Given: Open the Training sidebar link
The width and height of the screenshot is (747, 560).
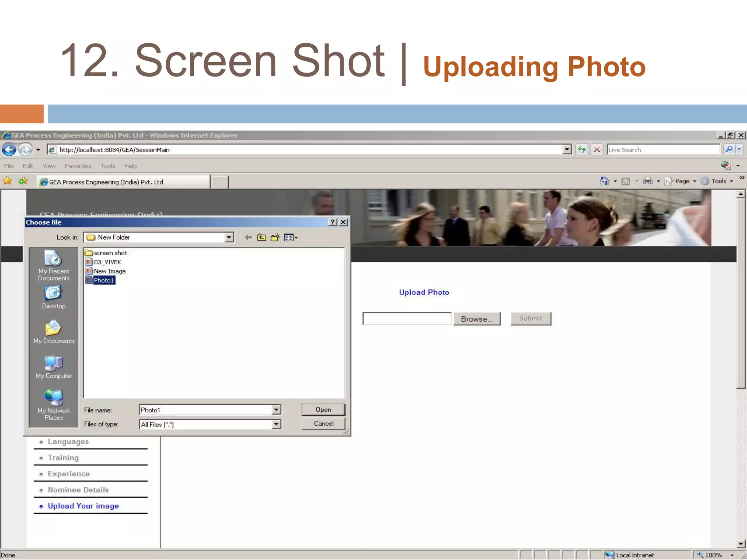Looking at the screenshot, I should (x=63, y=458).
